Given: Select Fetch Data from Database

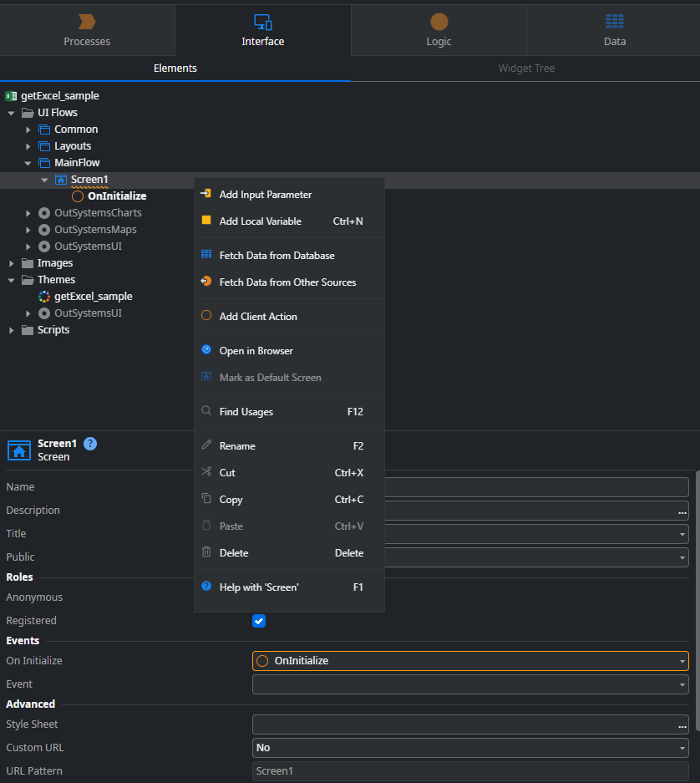Looking at the screenshot, I should click(x=289, y=255).
